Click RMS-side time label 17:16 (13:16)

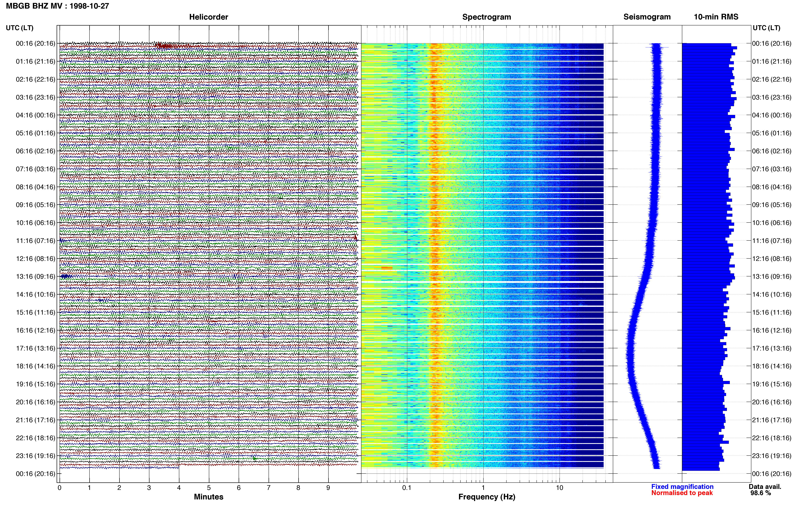tap(772, 348)
